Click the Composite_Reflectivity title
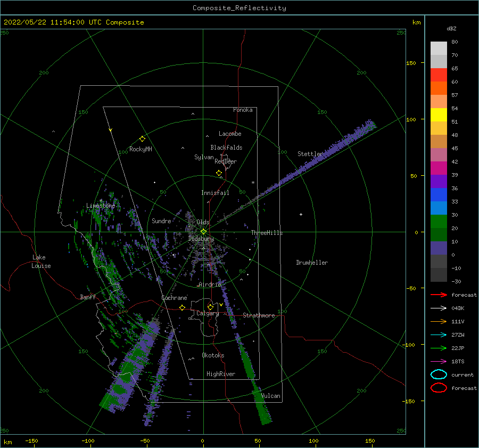 239,8
